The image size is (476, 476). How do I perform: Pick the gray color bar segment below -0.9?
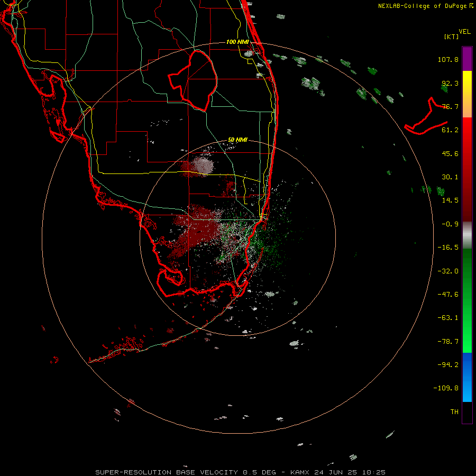[x=467, y=235]
